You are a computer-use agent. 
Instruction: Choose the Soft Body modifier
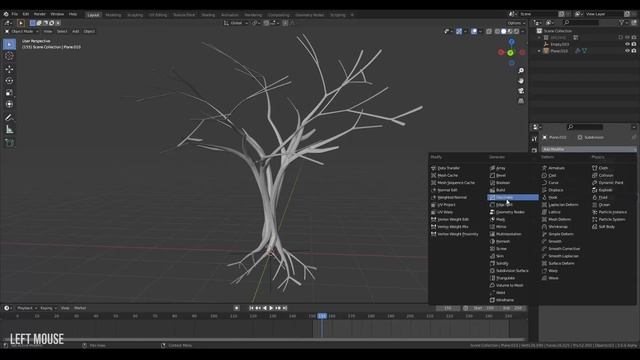click(x=607, y=227)
